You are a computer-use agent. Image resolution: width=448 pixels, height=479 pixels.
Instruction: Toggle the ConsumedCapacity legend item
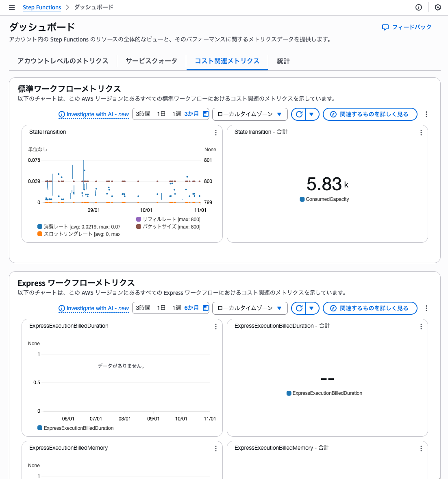pyautogui.click(x=324, y=199)
